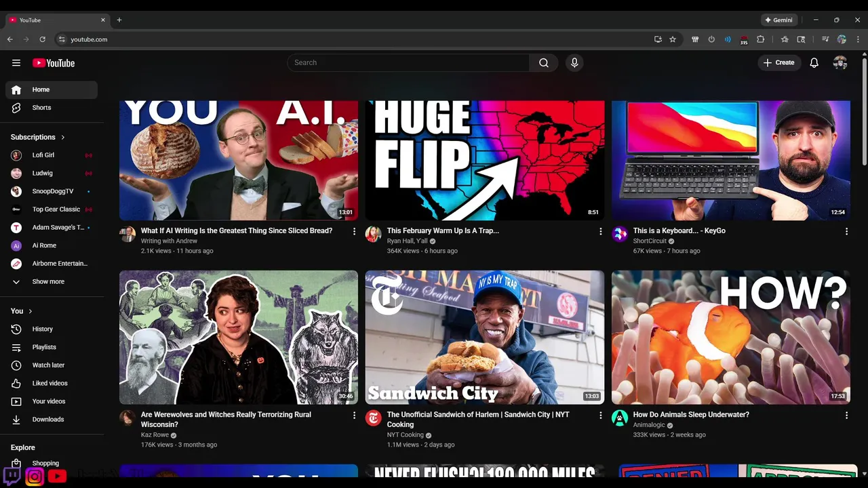Open browser extensions puzzle icon
Screen dimensions: 868x488
(x=760, y=39)
